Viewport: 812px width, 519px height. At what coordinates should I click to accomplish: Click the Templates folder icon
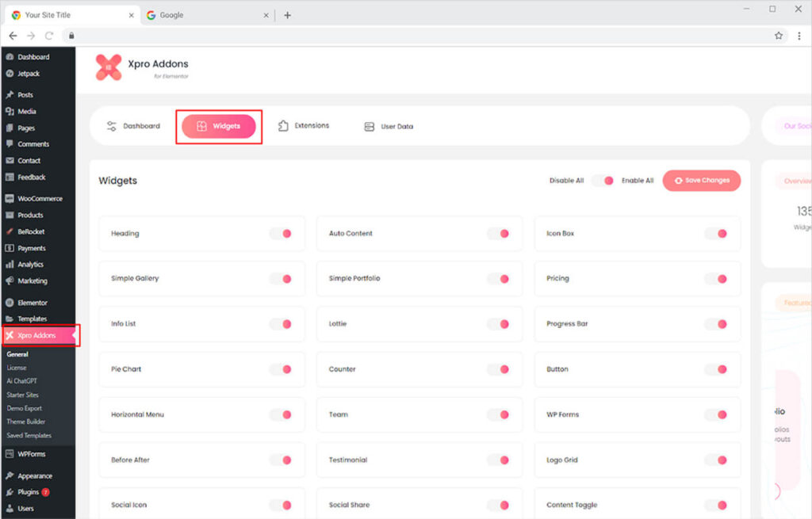point(10,319)
